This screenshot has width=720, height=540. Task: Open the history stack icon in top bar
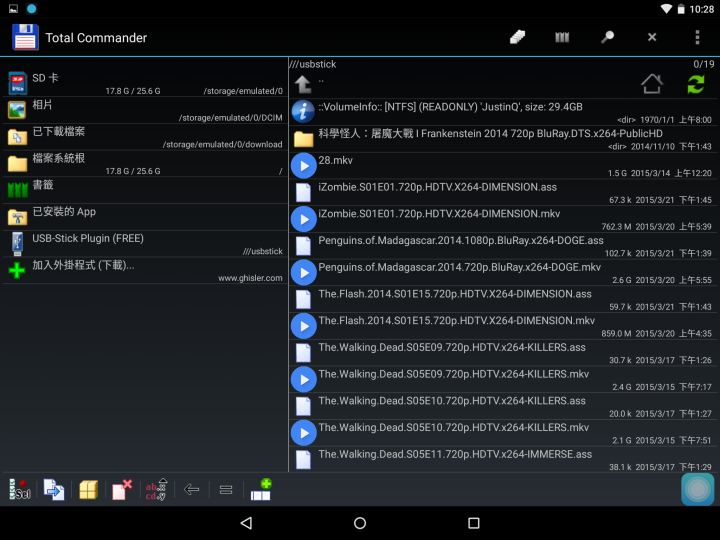pos(517,37)
